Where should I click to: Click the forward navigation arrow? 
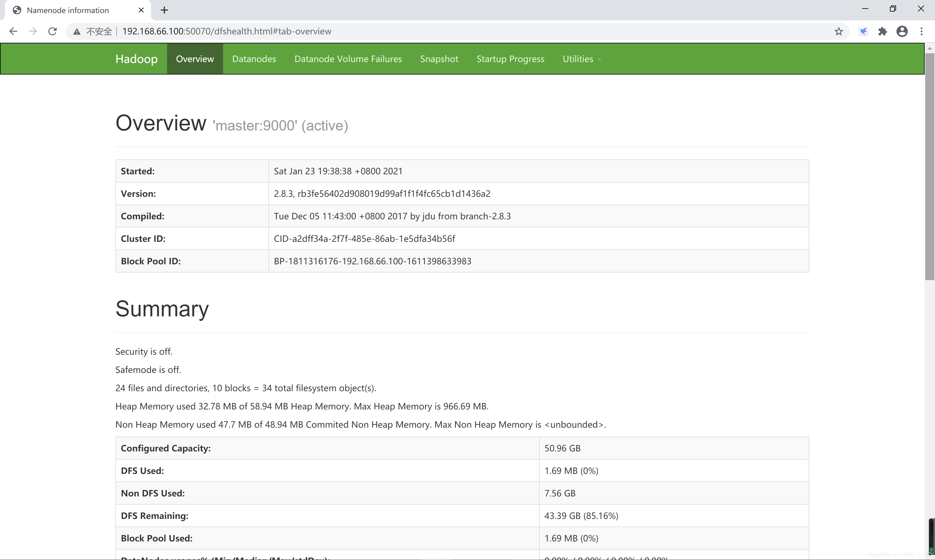33,31
